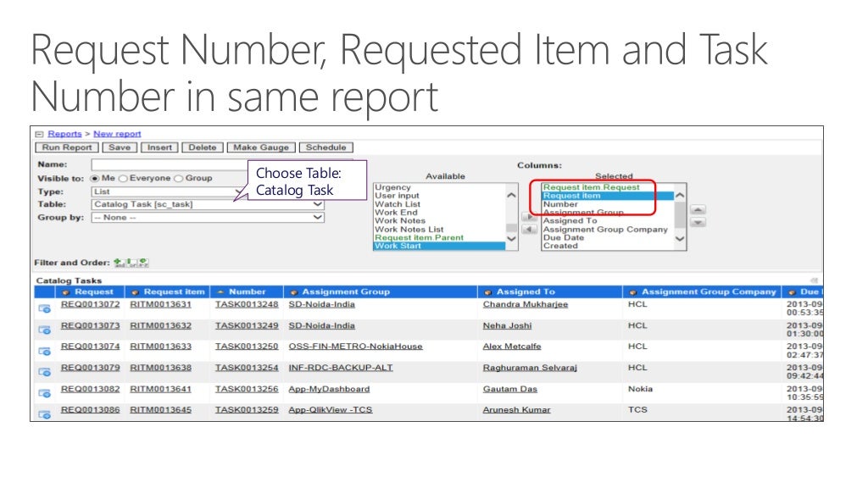Open the Type dropdown showing List
This screenshot has width=868, height=488.
(x=169, y=191)
